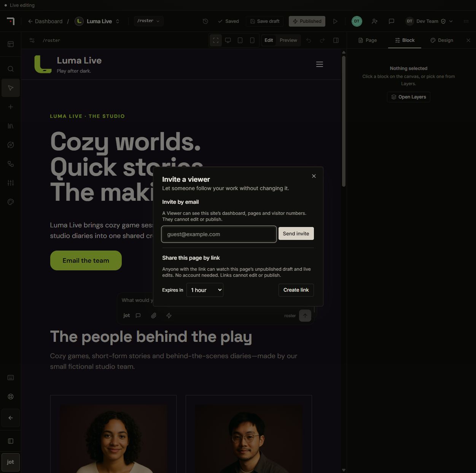Click Save draft button
Viewport: 476px width, 473px height.
pyautogui.click(x=265, y=21)
